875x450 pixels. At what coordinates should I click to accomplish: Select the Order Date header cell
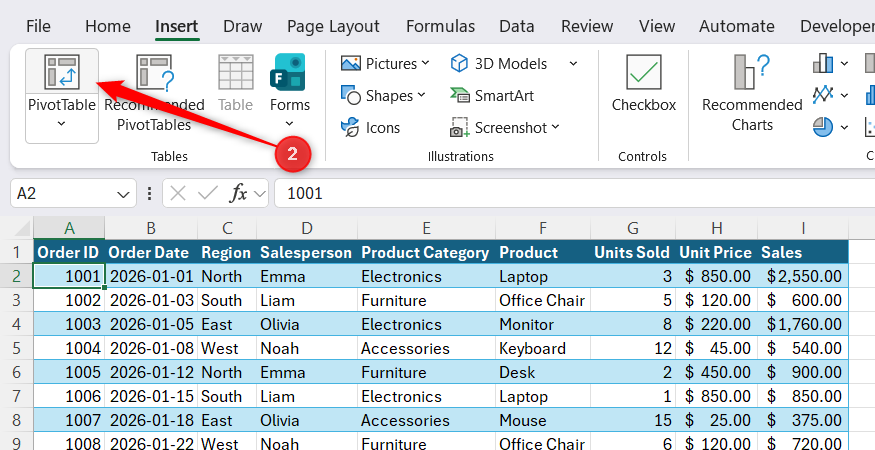pos(151,252)
